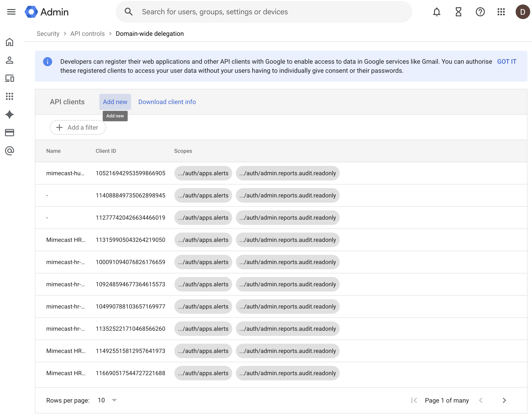Navigate to API controls breadcrumb
This screenshot has height=418, width=532.
coord(87,34)
